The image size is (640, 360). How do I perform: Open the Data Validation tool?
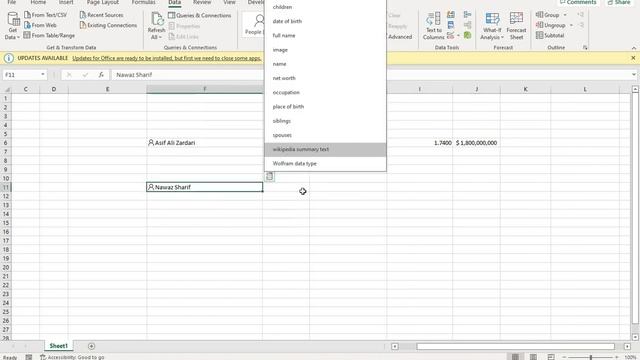450,36
